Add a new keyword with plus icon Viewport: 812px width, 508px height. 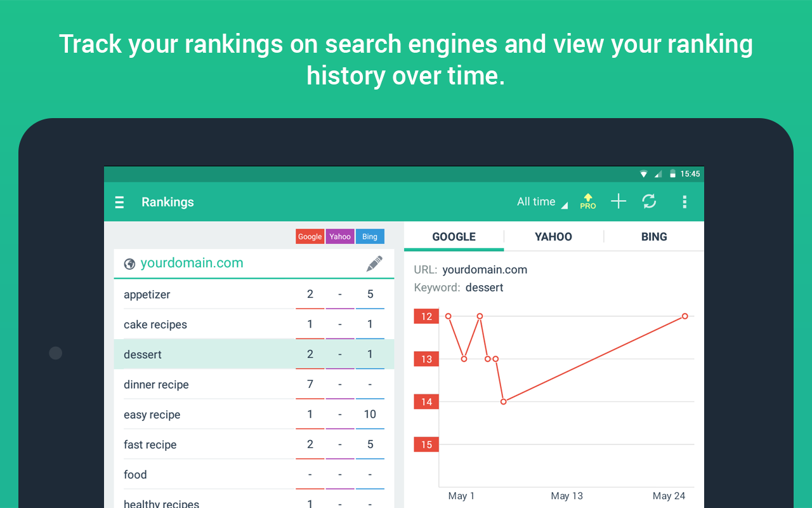point(619,201)
